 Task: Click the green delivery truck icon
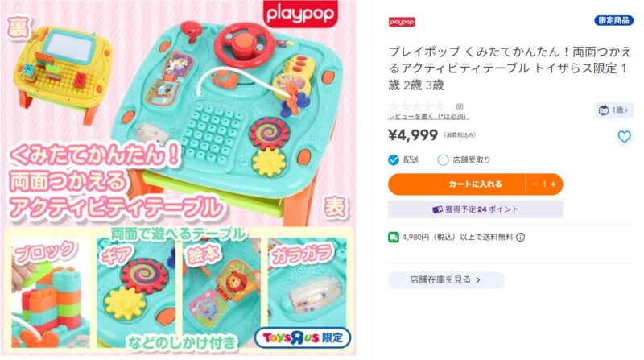[x=393, y=237]
